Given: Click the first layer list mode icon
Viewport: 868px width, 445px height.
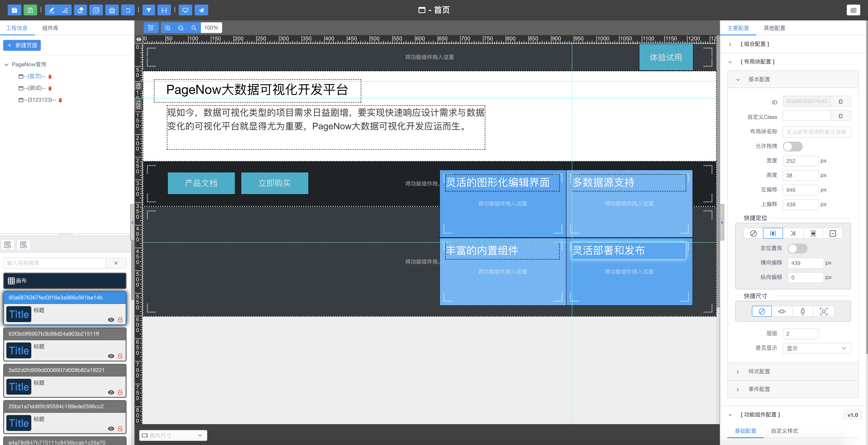Looking at the screenshot, I should 8,245.
